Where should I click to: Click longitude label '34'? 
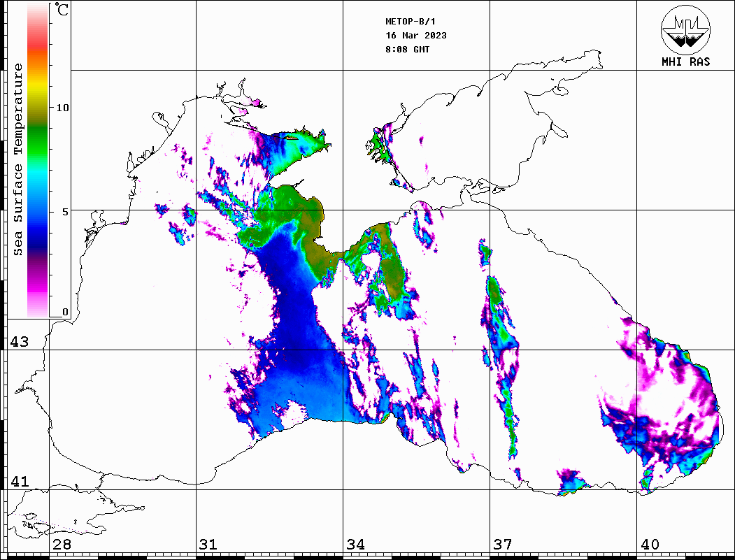click(x=355, y=544)
